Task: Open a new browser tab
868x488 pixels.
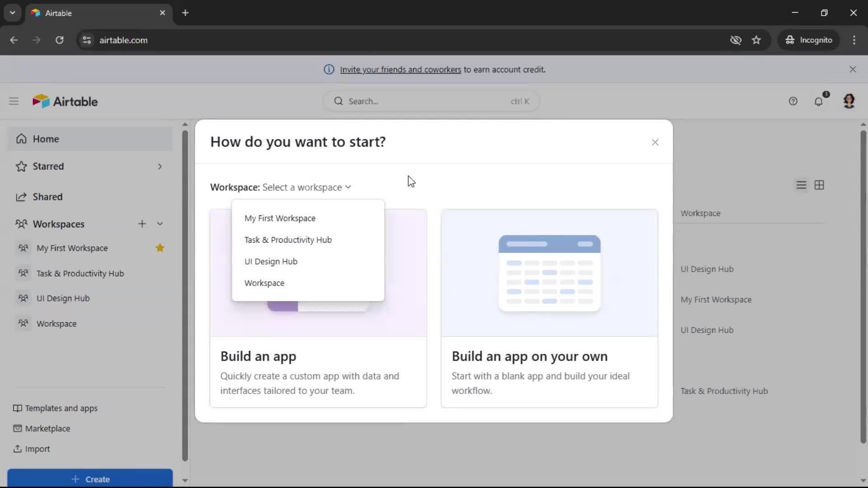Action: point(185,13)
